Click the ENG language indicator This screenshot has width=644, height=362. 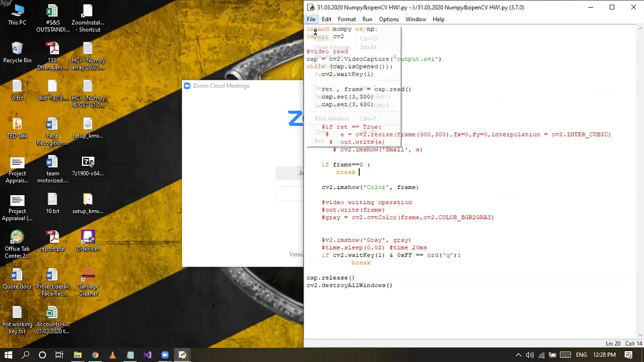coord(582,355)
